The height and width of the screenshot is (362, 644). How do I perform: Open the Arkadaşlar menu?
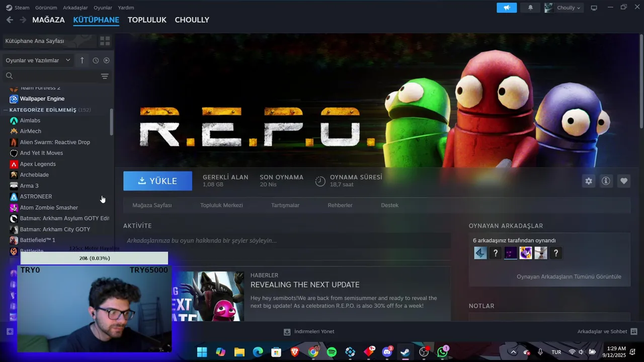[x=75, y=8]
